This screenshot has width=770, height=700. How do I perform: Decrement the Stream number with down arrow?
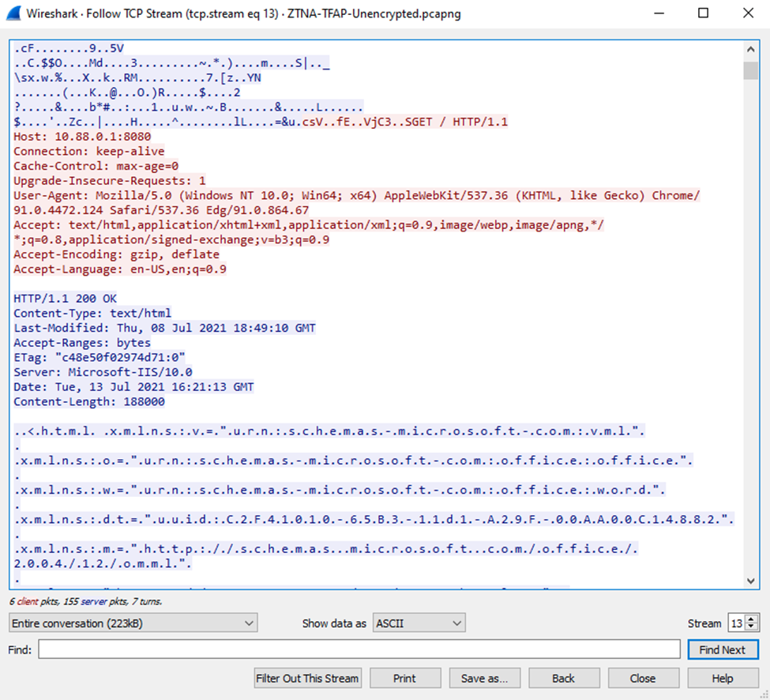(751, 627)
